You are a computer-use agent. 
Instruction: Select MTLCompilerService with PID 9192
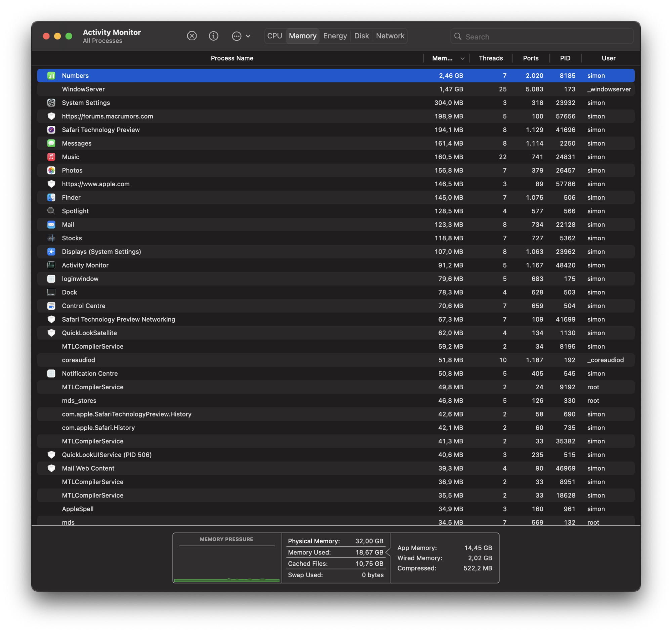click(336, 387)
